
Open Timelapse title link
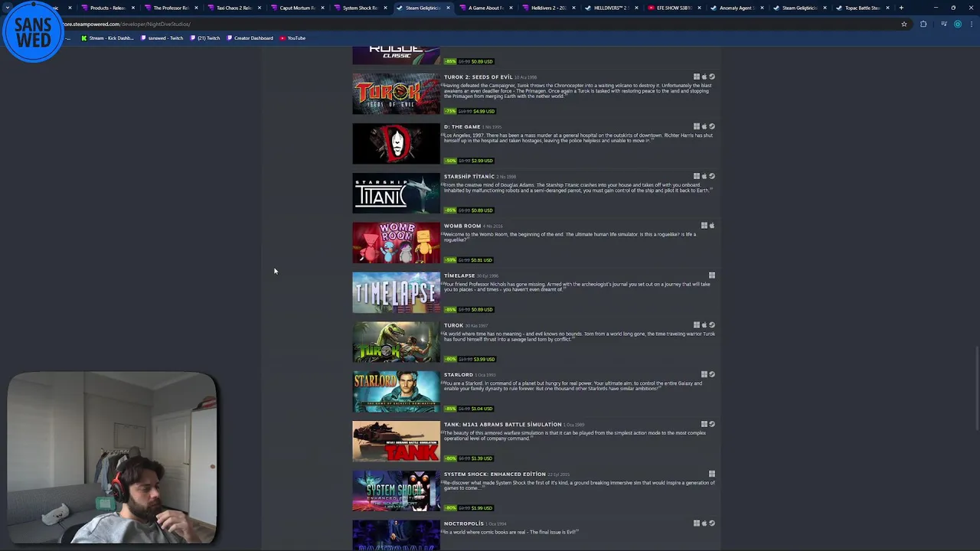coord(459,275)
